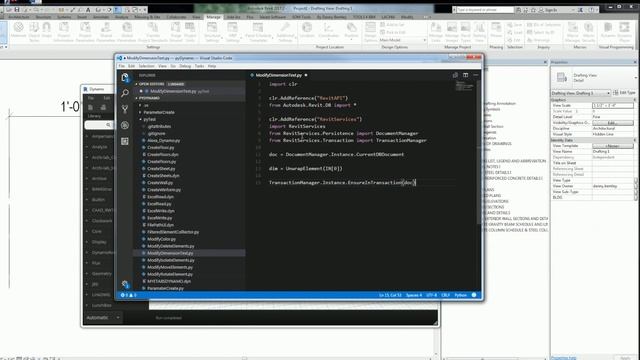Viewport: 640px width, 360px height.
Task: Open CreateRoom.dyn in the Explorer tree
Action: click(x=162, y=154)
